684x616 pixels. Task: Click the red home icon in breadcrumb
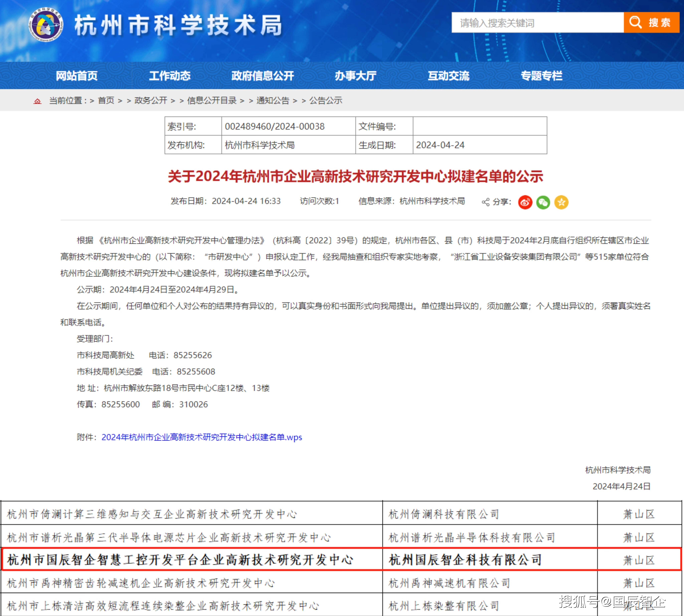tap(37, 101)
